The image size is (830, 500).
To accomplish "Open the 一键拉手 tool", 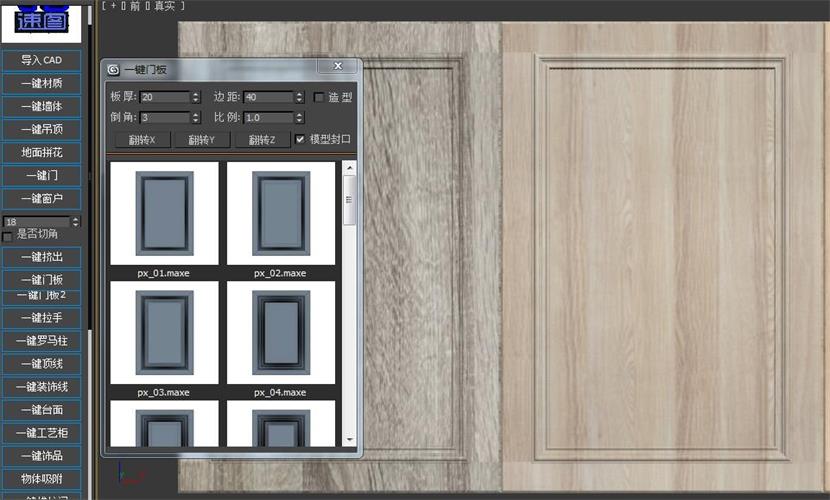I will pyautogui.click(x=41, y=317).
